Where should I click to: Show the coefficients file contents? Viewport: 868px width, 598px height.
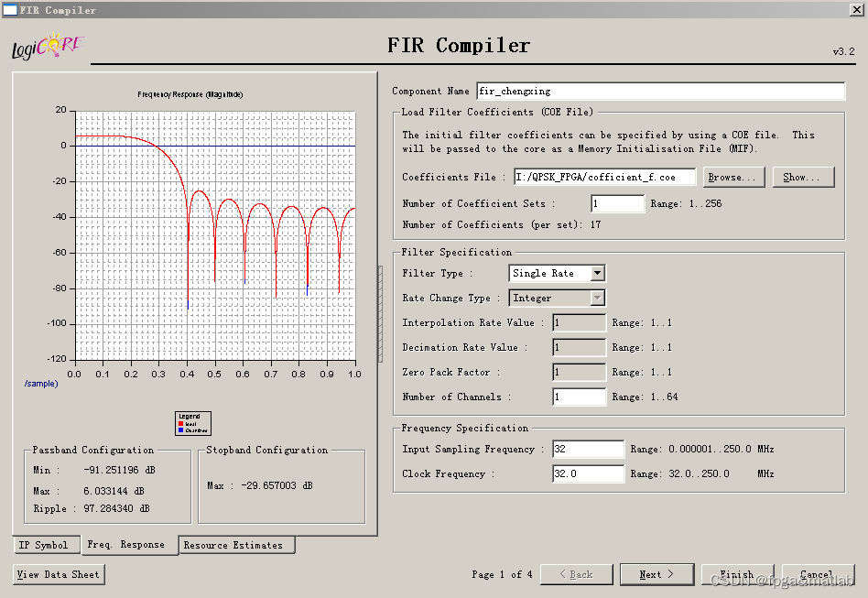[803, 177]
